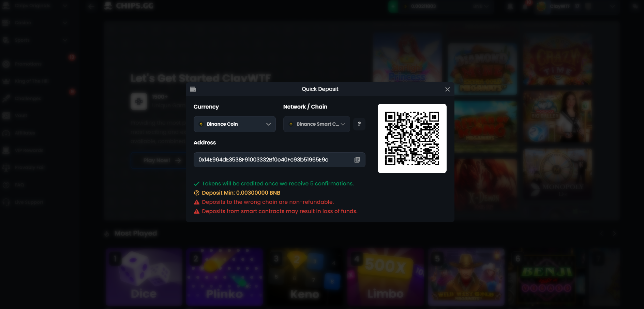Click the question icon beside Deposit Min
The height and width of the screenshot is (309, 644).
tap(197, 193)
